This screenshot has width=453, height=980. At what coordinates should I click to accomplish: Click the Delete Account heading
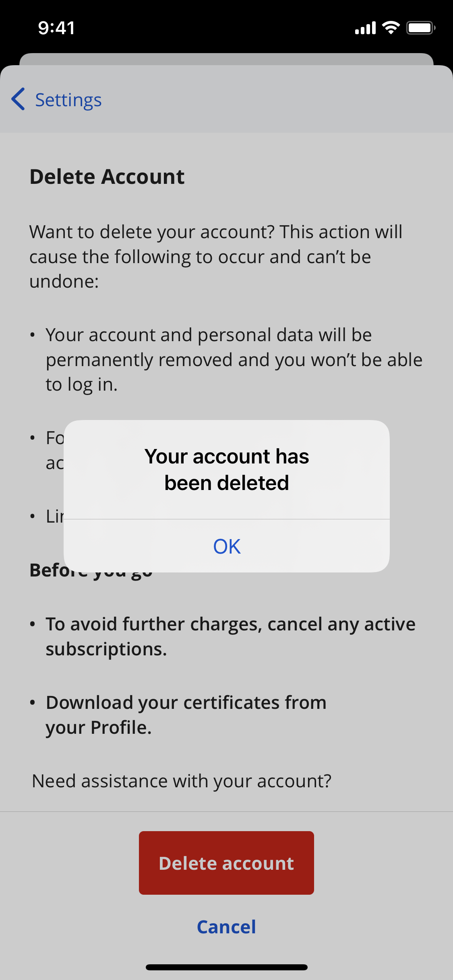click(107, 177)
